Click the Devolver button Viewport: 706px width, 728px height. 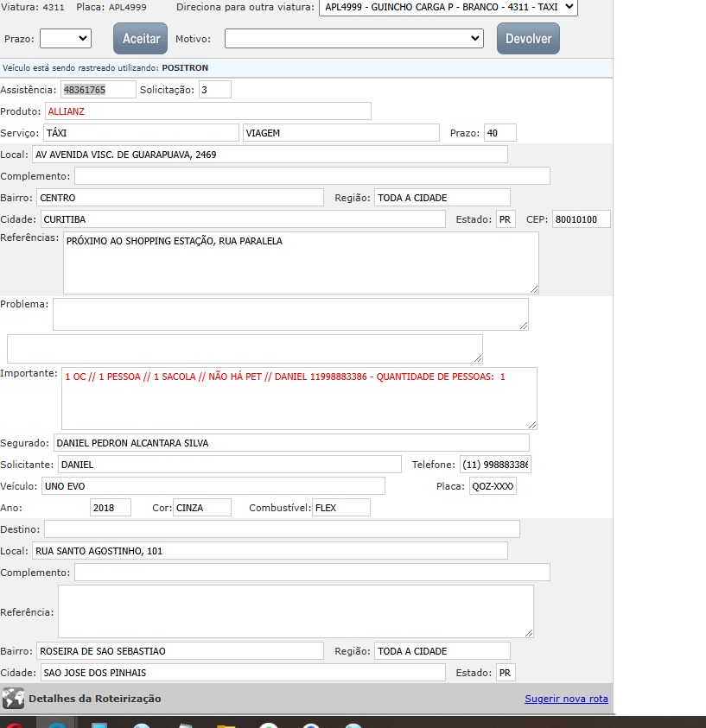point(528,39)
